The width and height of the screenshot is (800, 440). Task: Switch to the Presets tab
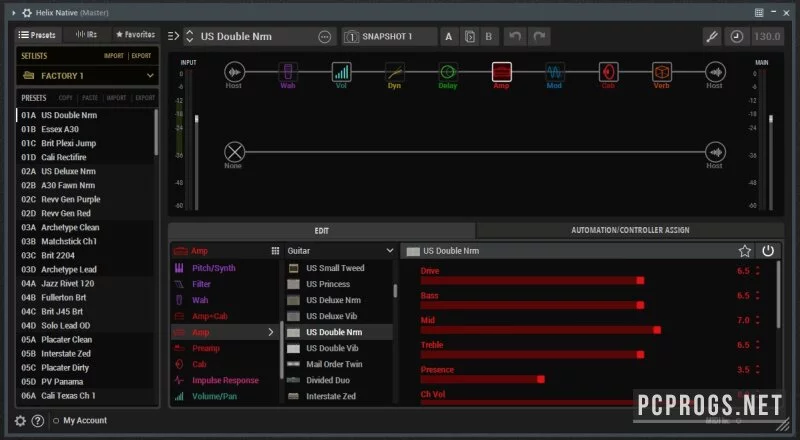[x=37, y=35]
